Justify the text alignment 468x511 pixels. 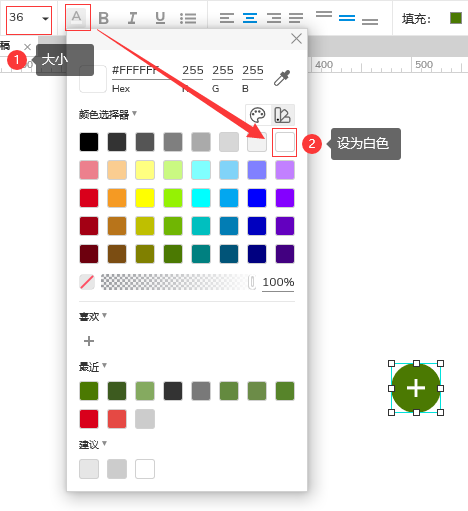tap(296, 18)
